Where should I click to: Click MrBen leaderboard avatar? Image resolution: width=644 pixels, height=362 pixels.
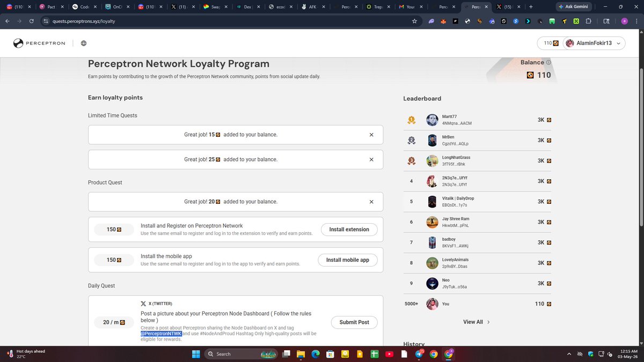(432, 141)
